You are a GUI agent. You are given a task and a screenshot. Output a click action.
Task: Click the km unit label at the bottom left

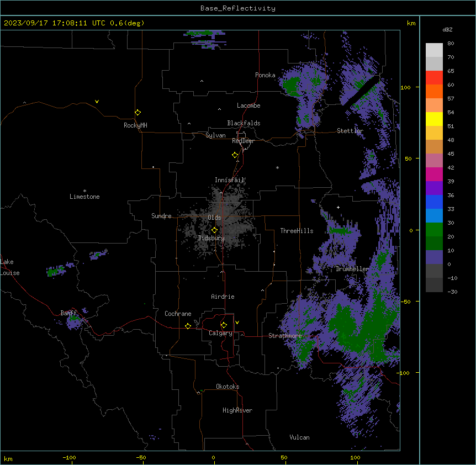8,458
